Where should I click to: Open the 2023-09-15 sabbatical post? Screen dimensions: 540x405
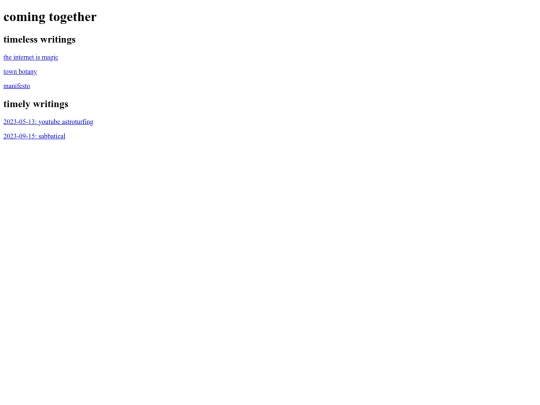click(34, 136)
